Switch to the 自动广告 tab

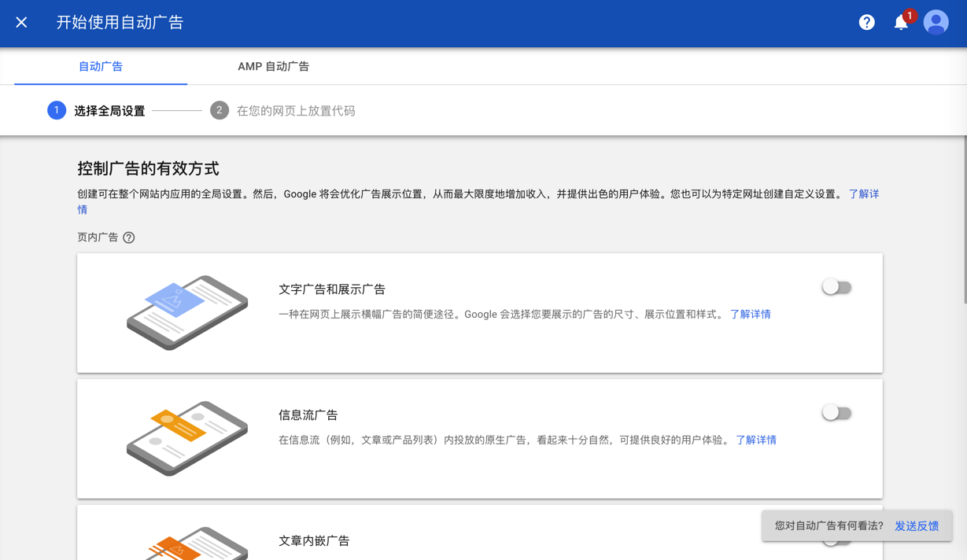[101, 66]
